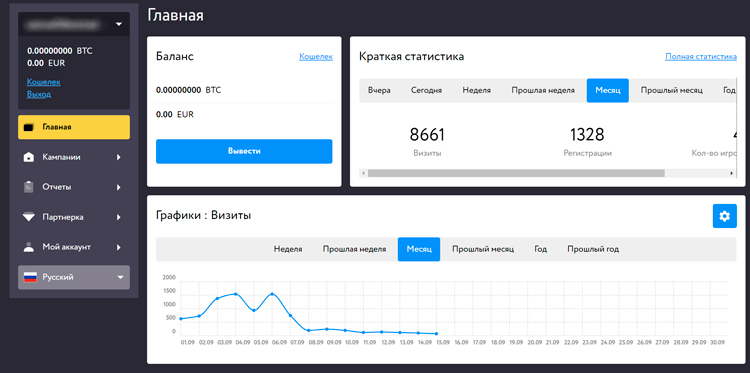
Task: Click the Отчеты clipboard icon
Action: click(x=29, y=187)
